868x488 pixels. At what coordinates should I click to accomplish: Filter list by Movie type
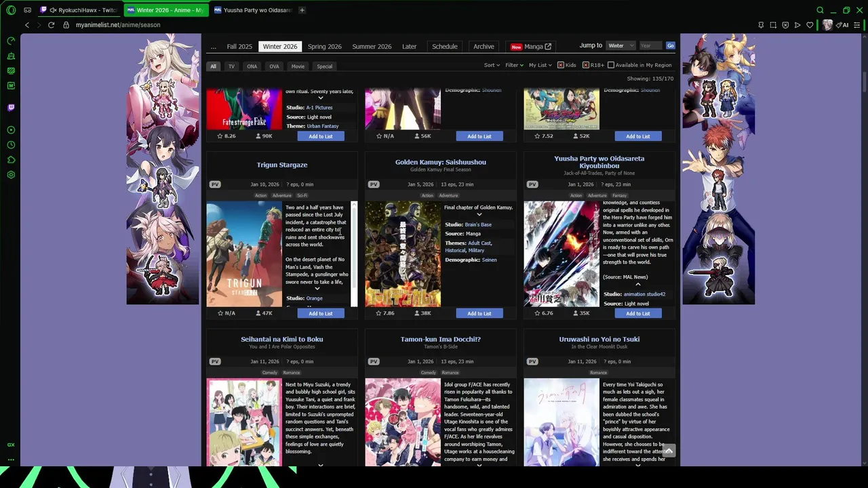tap(298, 66)
